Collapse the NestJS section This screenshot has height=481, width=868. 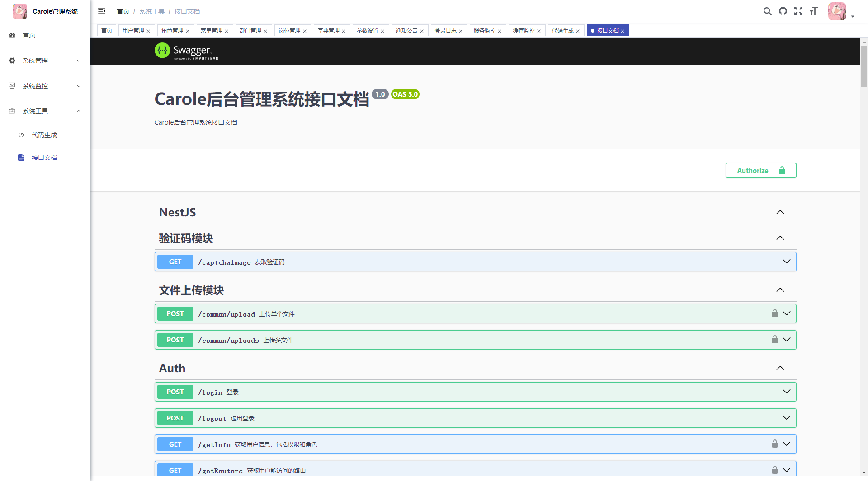pos(780,212)
